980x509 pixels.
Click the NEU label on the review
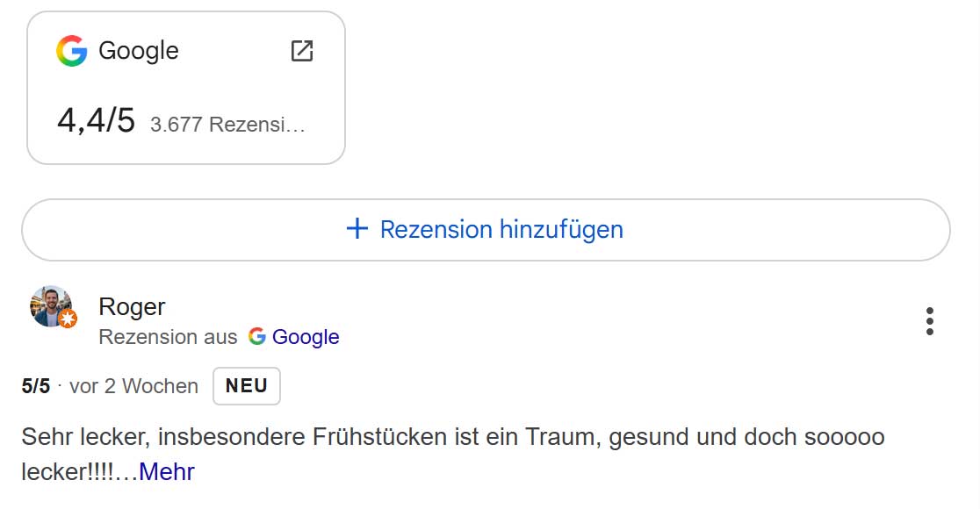[247, 386]
